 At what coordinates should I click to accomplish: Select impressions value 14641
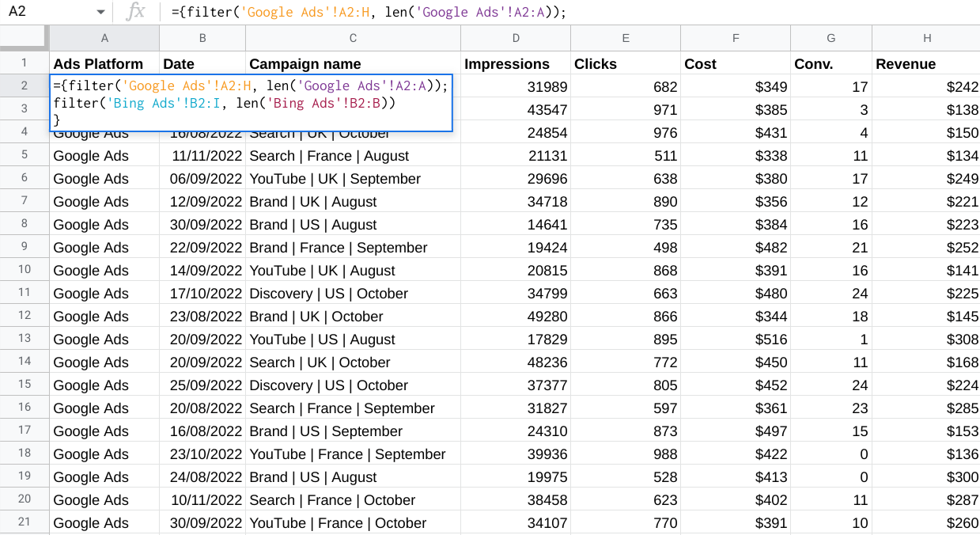pos(516,225)
